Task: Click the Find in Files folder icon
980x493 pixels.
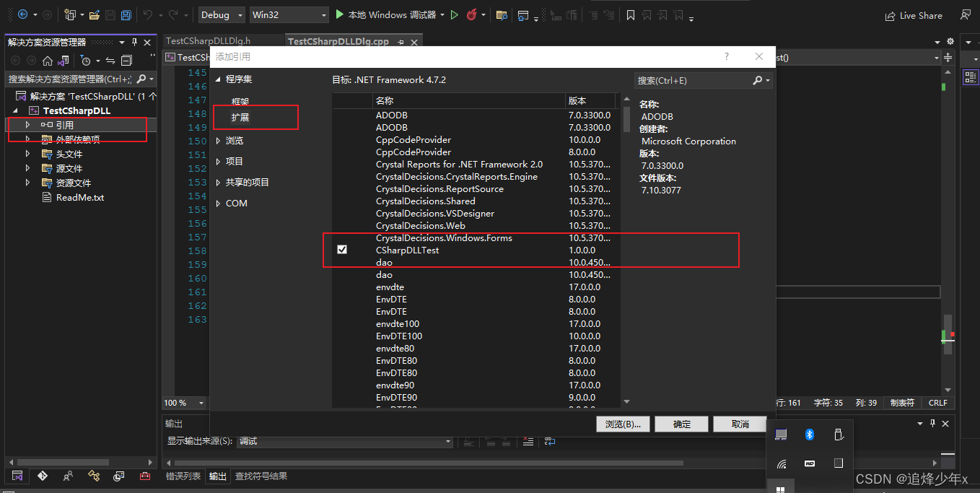Action: point(502,14)
